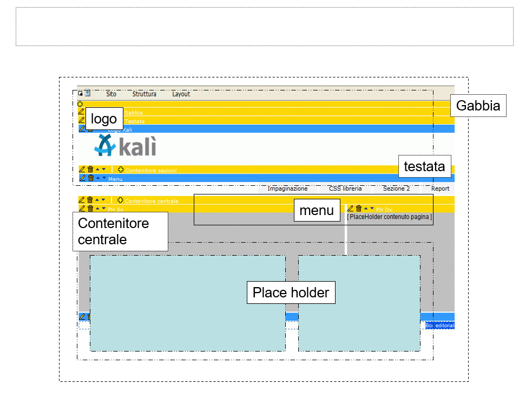Move PH Dx up with the arrow
Image resolution: width=532 pixels, height=403 pixels.
point(366,208)
